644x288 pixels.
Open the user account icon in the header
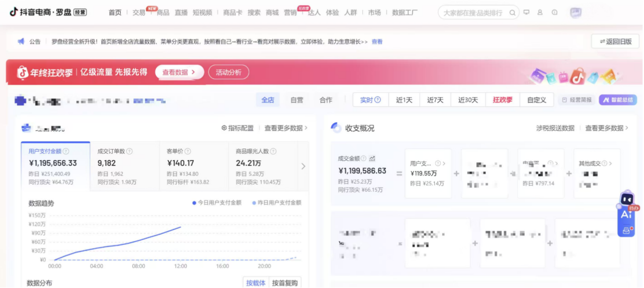(x=540, y=13)
